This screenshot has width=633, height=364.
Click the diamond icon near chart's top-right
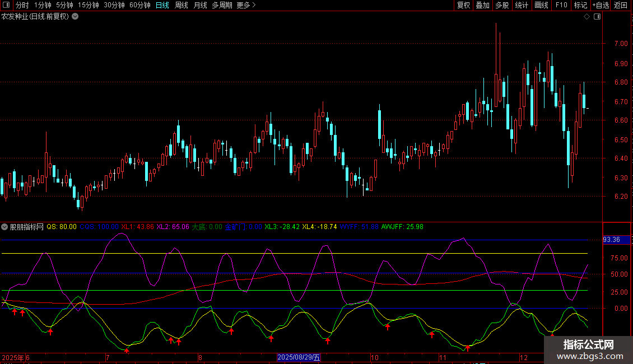587,17
